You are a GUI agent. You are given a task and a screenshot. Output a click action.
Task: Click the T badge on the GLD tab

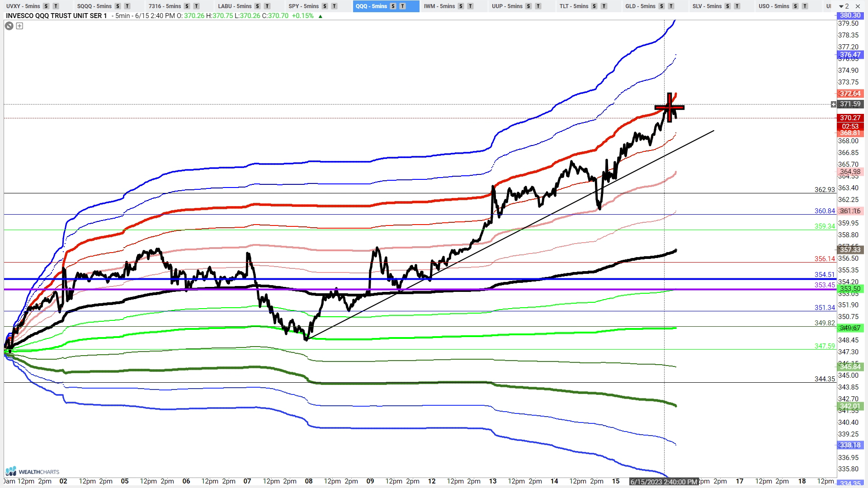(671, 6)
